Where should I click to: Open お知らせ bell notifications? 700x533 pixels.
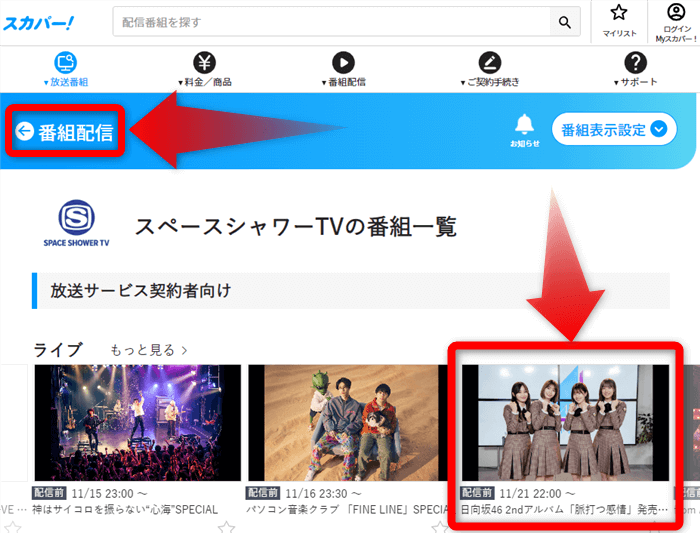(x=525, y=130)
